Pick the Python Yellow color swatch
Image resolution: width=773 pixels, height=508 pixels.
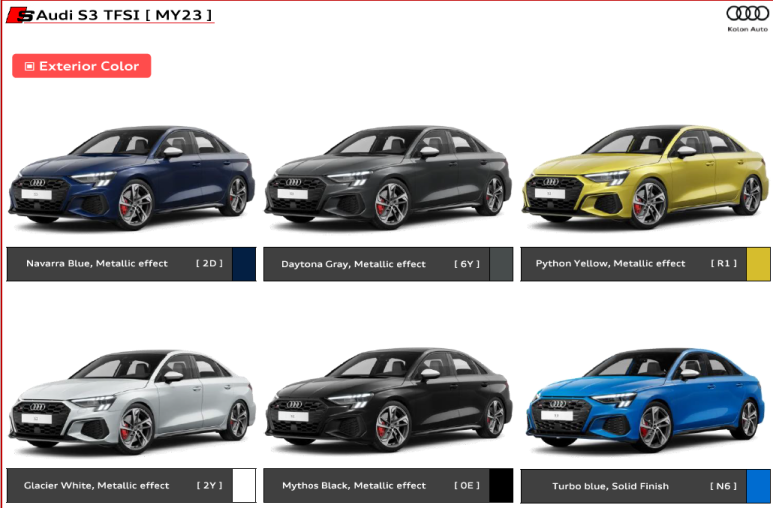point(758,264)
